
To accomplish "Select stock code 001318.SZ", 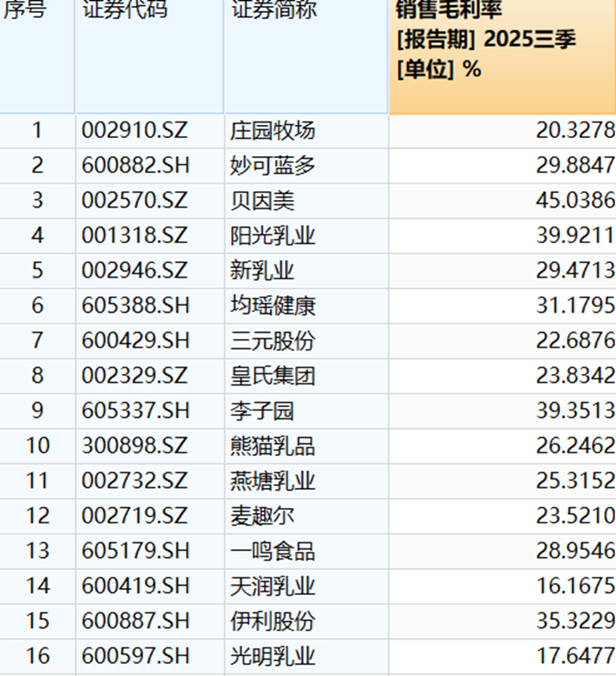I will pyautogui.click(x=135, y=235).
